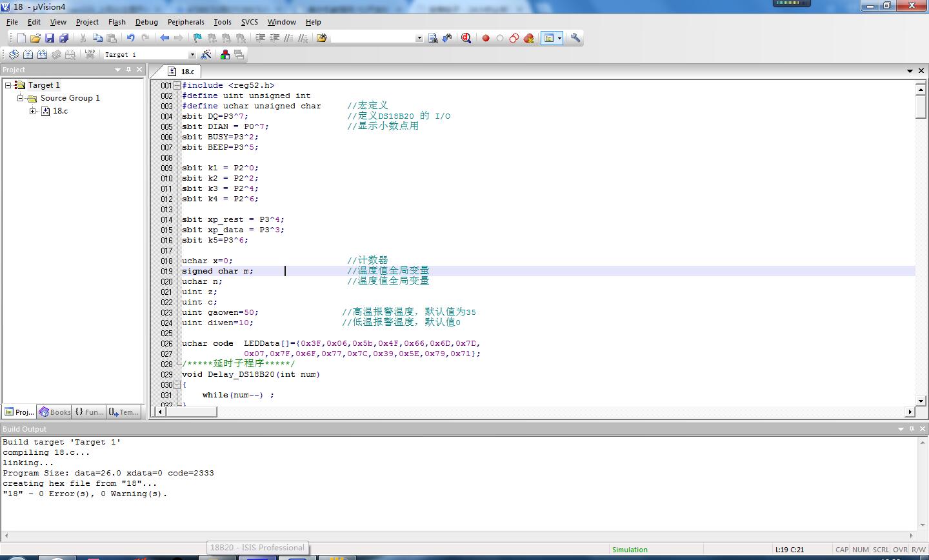Click the Translate current file icon
This screenshot has width=929, height=560.
(x=14, y=55)
